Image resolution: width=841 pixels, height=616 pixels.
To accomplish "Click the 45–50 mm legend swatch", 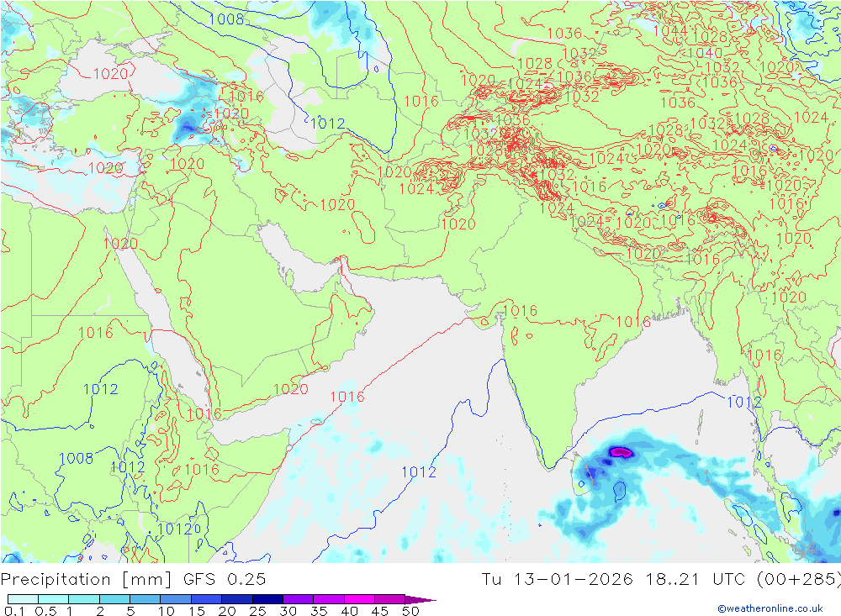I will tap(389, 599).
